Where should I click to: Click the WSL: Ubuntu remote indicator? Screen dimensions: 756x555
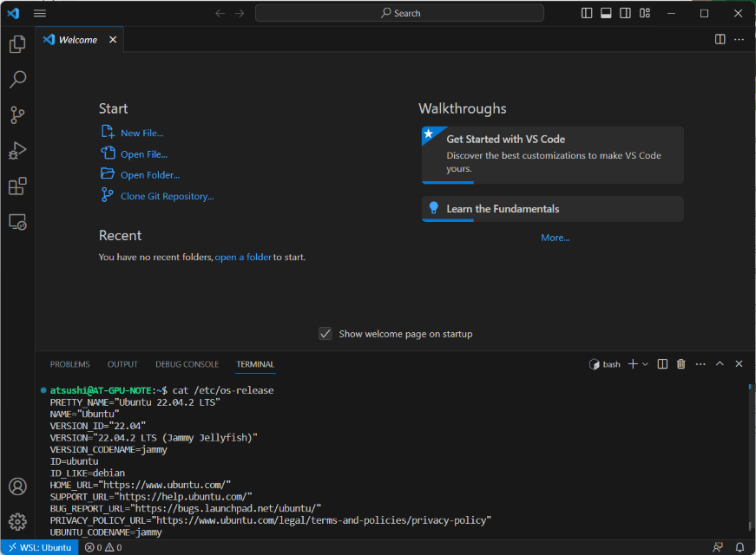(39, 547)
